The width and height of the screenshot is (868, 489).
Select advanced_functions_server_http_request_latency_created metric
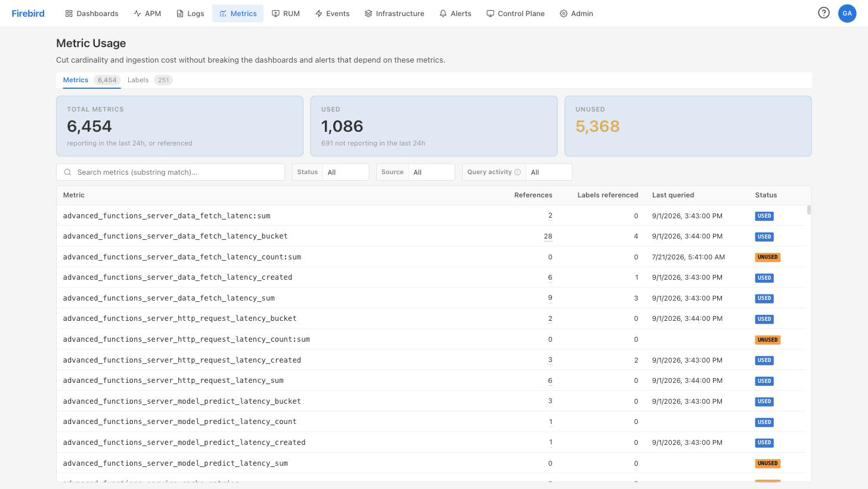tap(182, 360)
